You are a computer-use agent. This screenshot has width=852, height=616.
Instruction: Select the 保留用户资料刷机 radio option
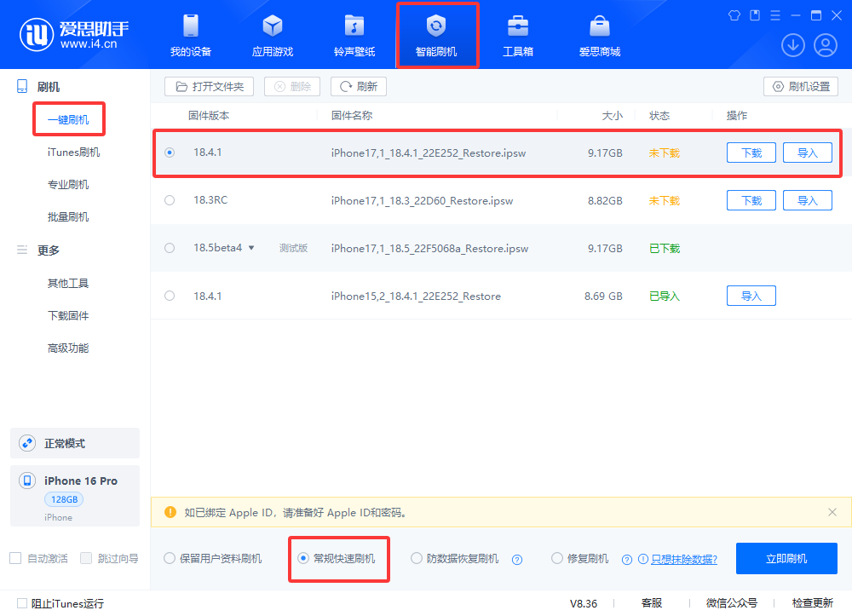pos(170,559)
